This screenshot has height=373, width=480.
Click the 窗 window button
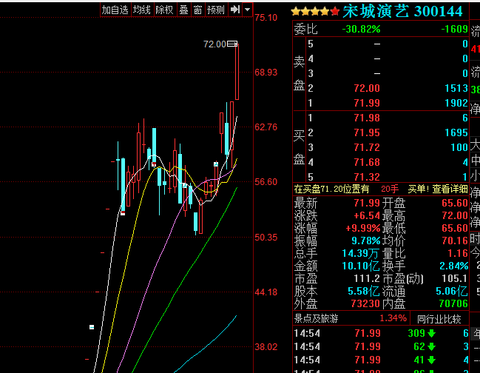coord(198,10)
